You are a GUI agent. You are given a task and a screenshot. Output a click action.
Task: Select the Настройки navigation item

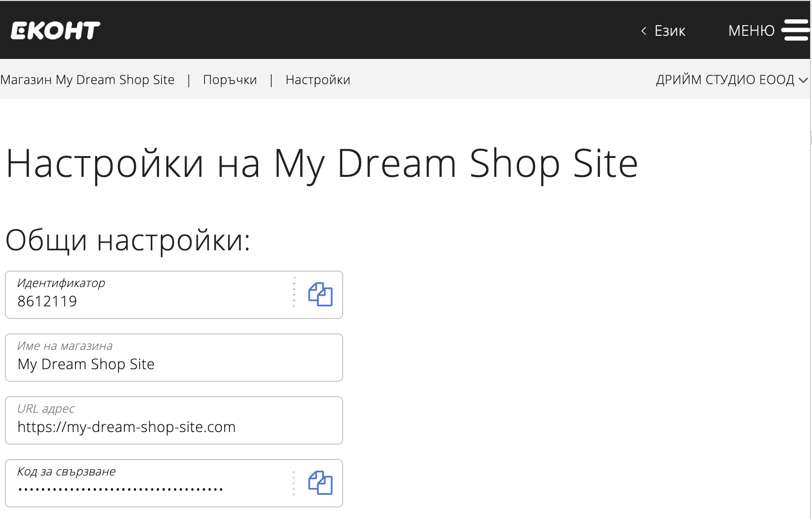pyautogui.click(x=318, y=80)
